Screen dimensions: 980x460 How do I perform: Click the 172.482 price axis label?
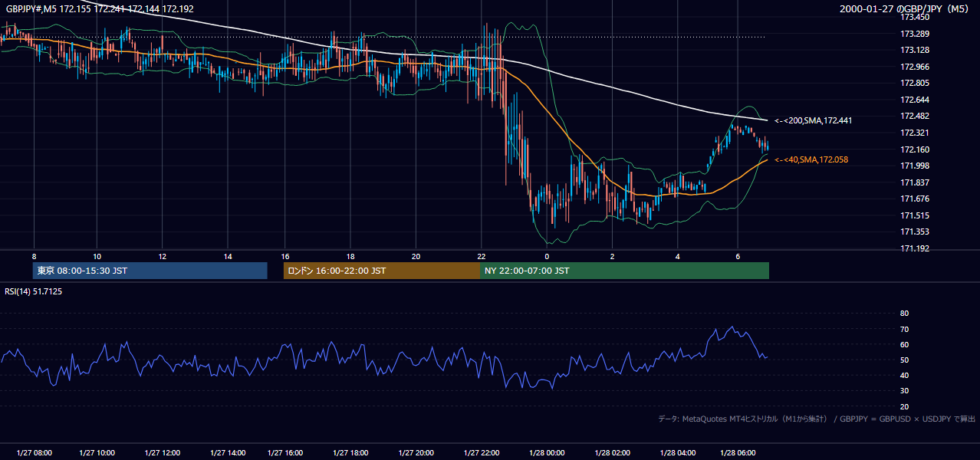click(x=915, y=116)
